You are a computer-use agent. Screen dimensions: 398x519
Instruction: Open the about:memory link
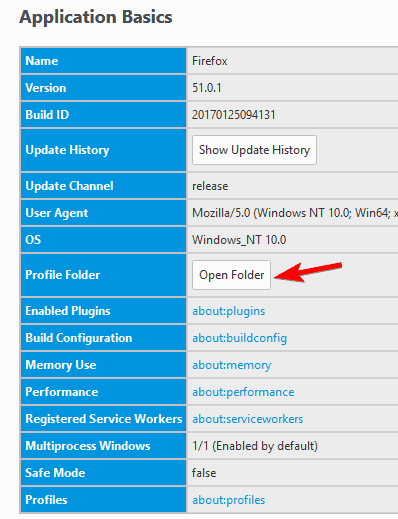tap(232, 365)
